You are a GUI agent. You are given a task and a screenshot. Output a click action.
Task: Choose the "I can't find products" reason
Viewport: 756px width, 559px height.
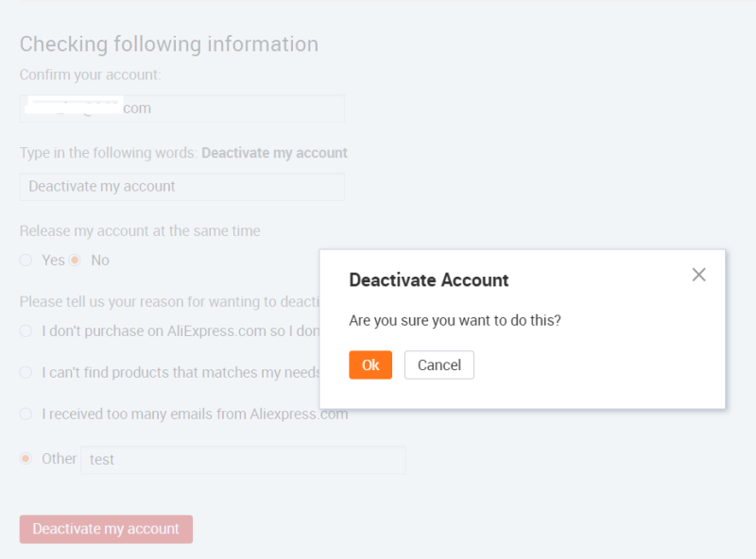click(x=26, y=372)
